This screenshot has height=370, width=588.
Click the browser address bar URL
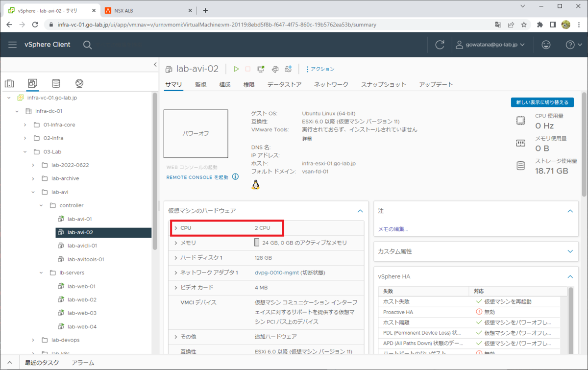click(x=217, y=25)
